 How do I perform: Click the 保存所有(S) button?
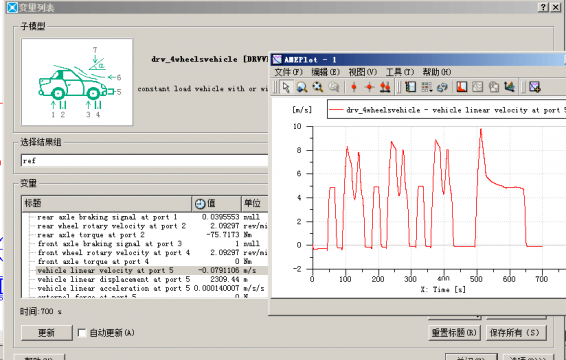click(515, 333)
